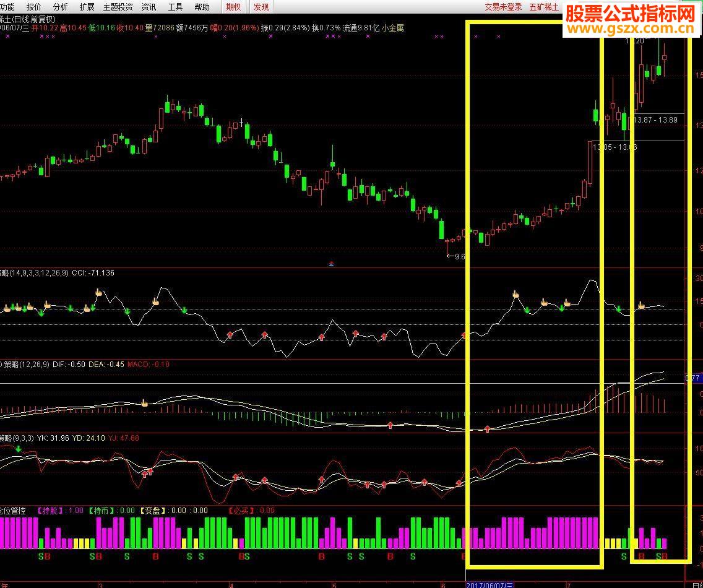Click the 高10.45 high price
This screenshot has height=588, width=703.
pos(73,28)
